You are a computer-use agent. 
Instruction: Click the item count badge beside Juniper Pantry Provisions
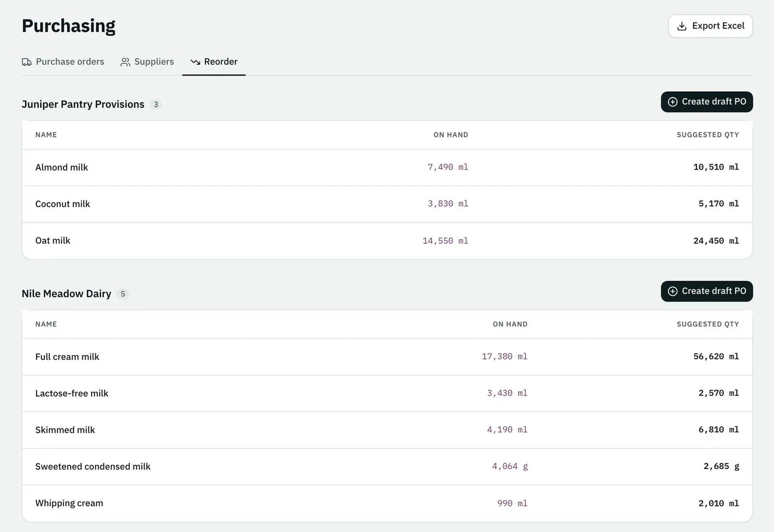(x=156, y=104)
